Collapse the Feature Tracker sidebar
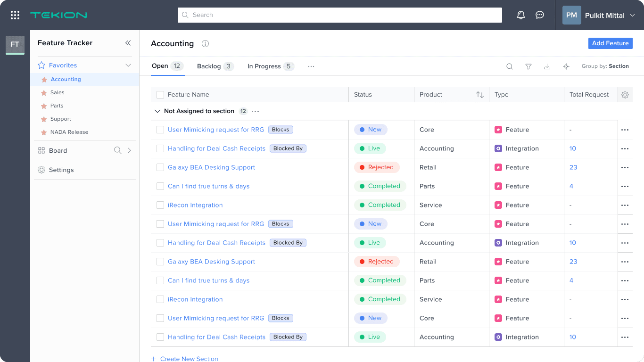The width and height of the screenshot is (644, 362). pos(128,43)
